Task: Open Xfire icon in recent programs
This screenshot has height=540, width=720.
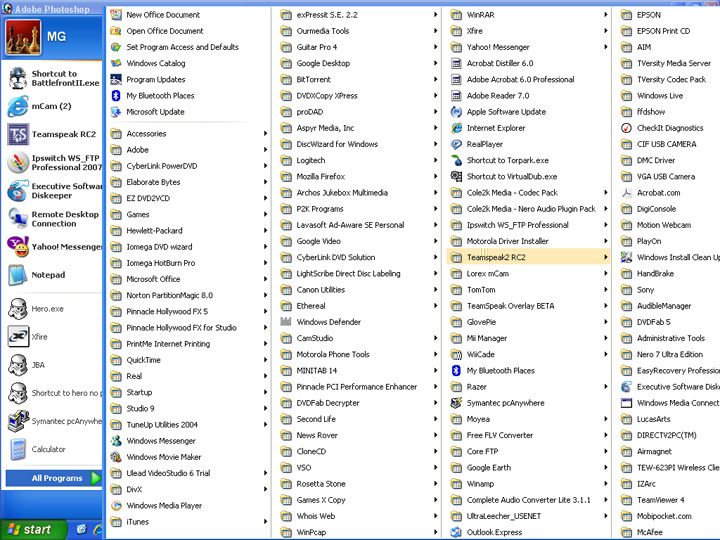Action: pos(18,337)
